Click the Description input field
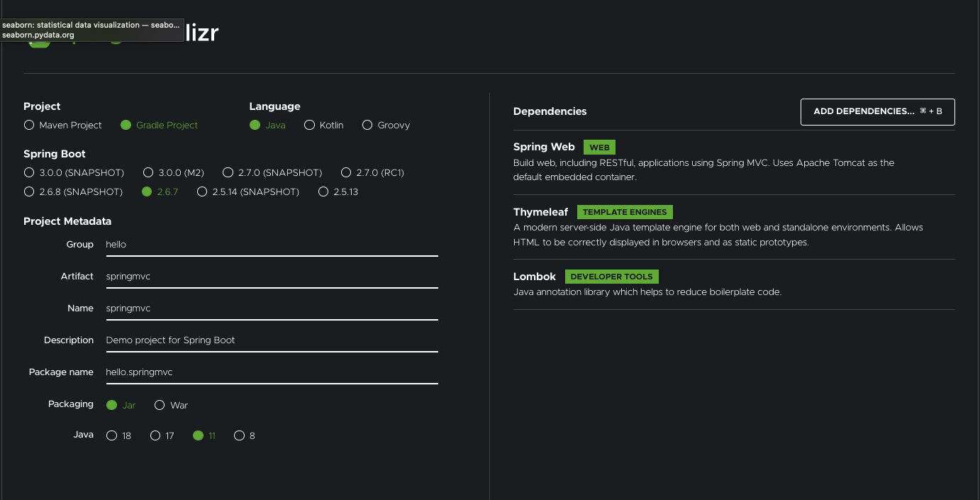 pyautogui.click(x=272, y=340)
